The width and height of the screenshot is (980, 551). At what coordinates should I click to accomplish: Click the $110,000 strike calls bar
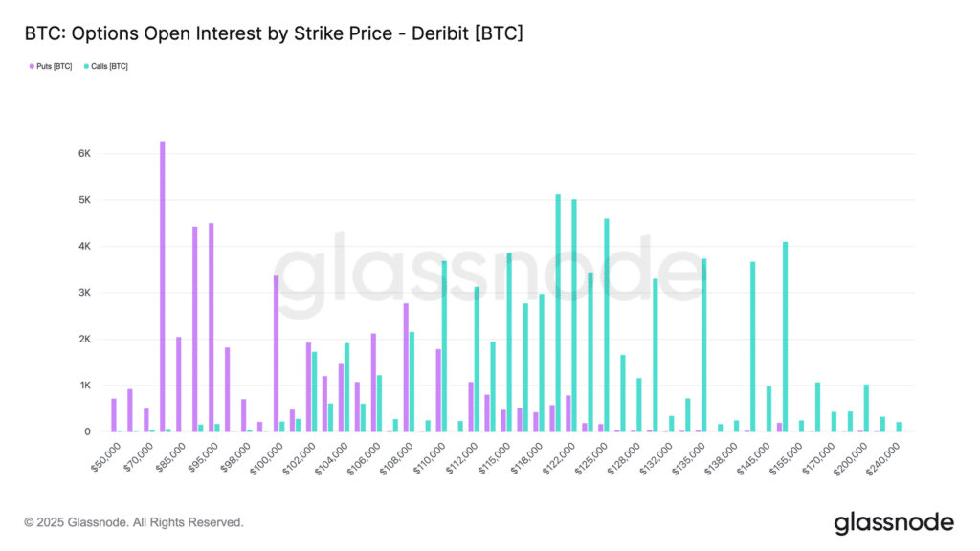coord(444,346)
